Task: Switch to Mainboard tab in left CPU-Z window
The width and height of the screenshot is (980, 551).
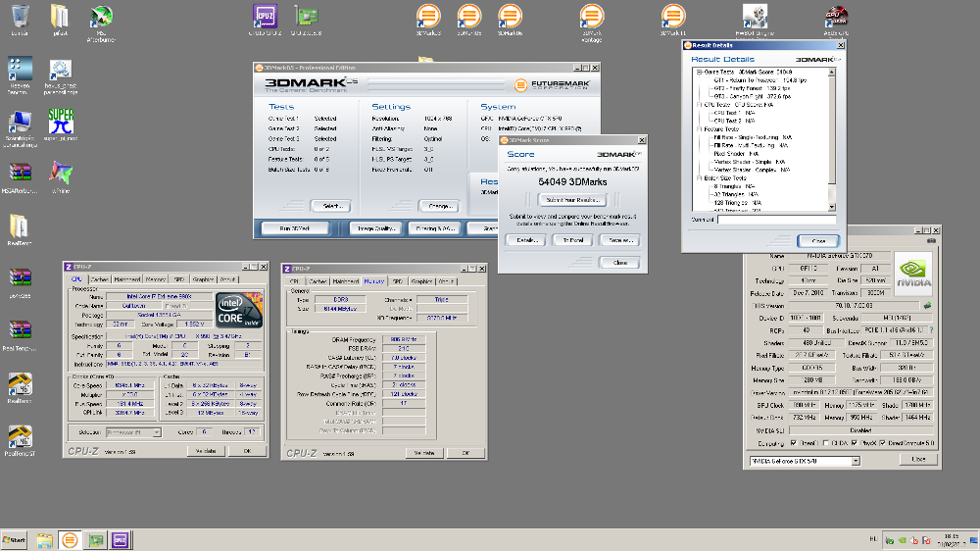Action: [126, 279]
